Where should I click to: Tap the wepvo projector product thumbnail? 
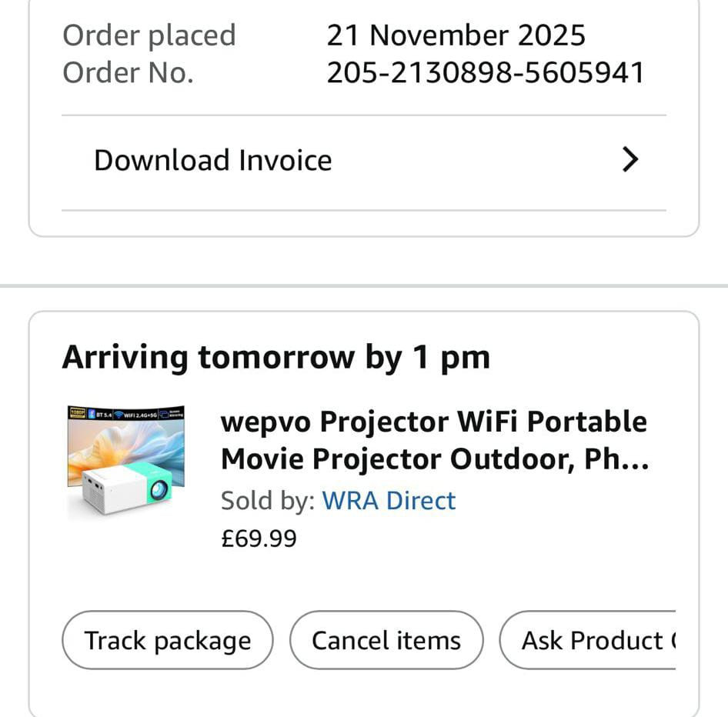125,460
